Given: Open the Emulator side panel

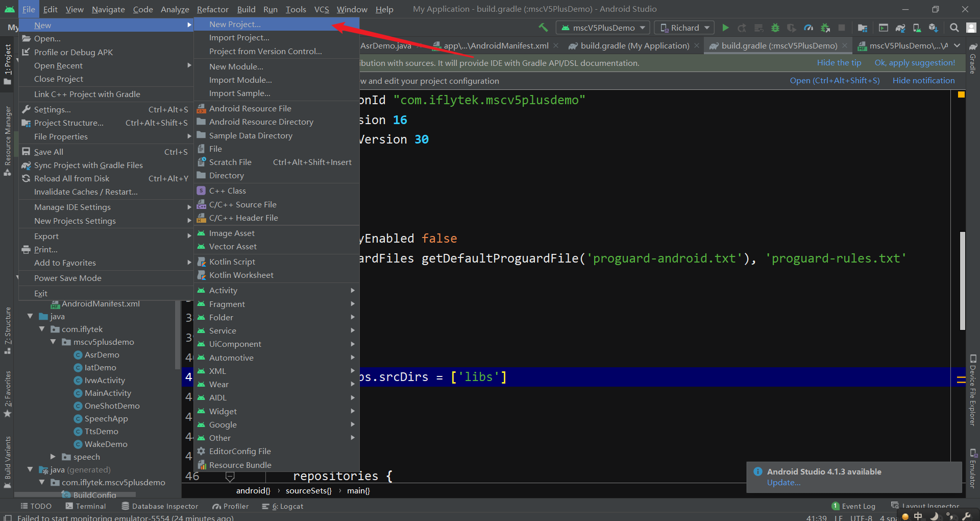Looking at the screenshot, I should (x=973, y=467).
